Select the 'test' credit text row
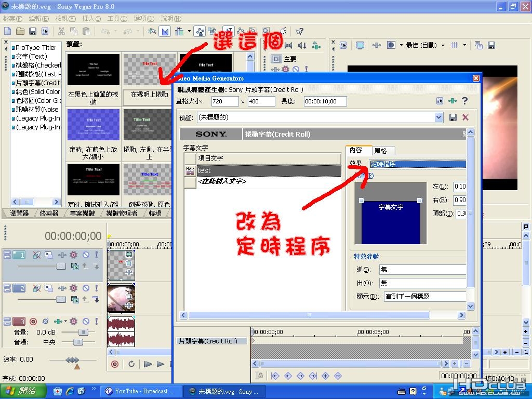This screenshot has width=532, height=399. point(269,170)
